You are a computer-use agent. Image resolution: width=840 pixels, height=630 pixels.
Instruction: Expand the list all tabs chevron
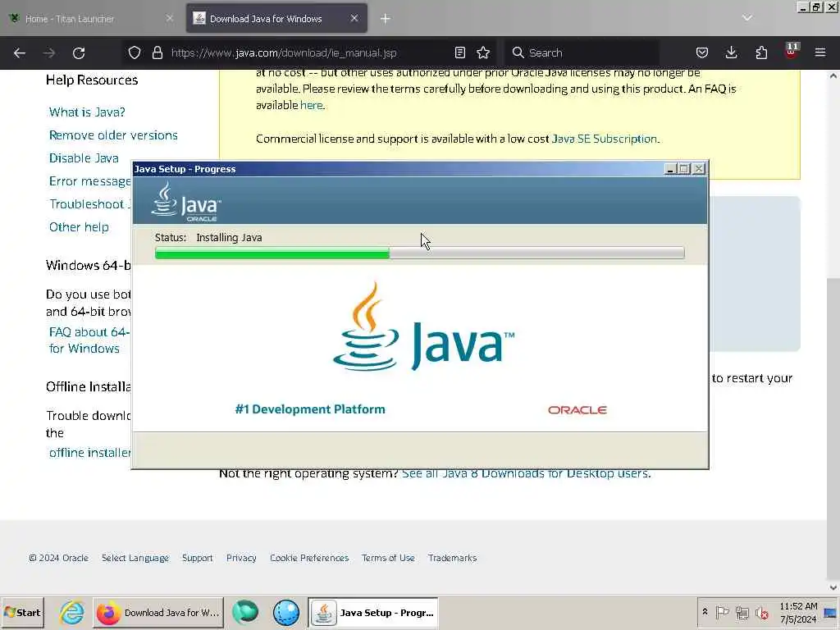click(x=747, y=18)
